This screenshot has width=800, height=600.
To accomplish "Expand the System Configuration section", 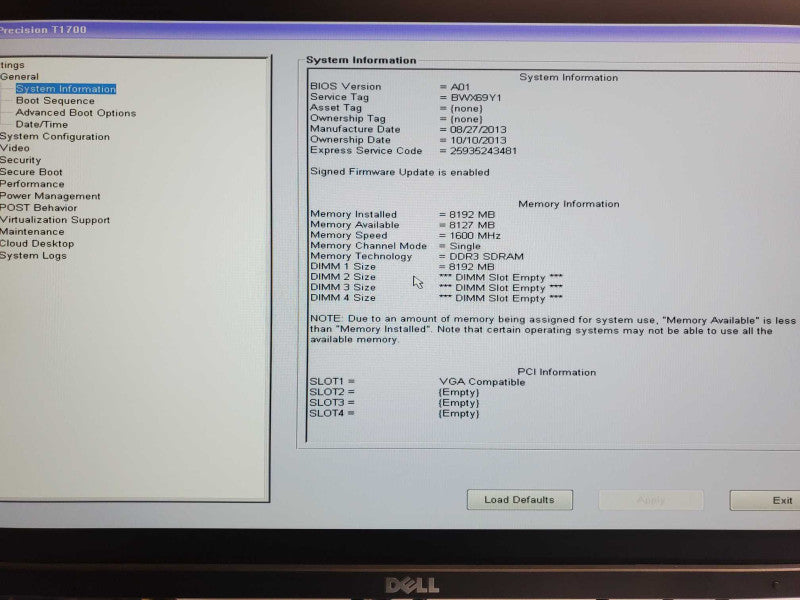I will (x=55, y=137).
